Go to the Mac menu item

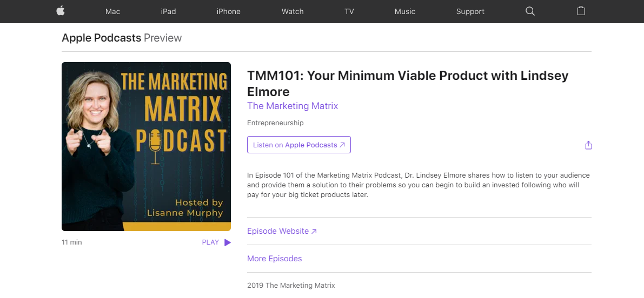[x=112, y=11]
